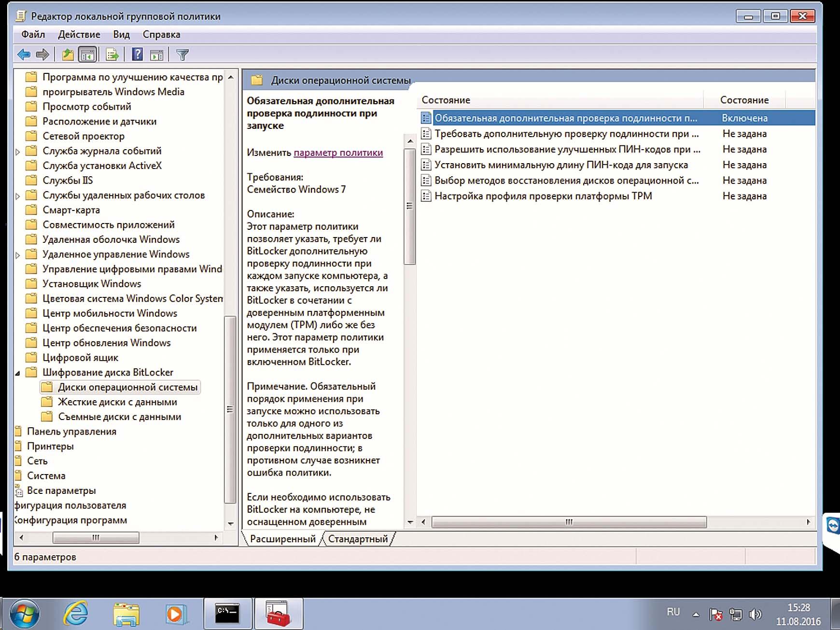This screenshot has height=630, width=840.
Task: Select Настройка профиля проверки платформы TPM policy
Action: 543,196
